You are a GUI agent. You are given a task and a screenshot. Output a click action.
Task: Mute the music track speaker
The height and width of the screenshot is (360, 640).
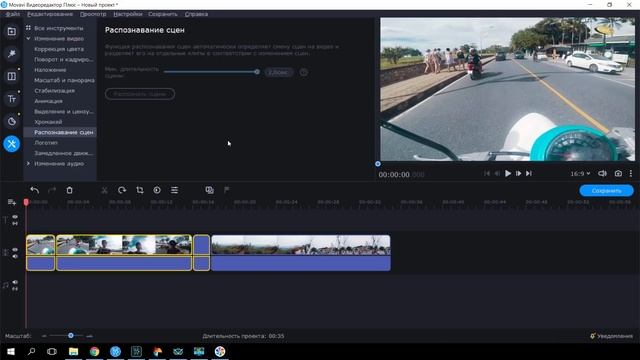(x=15, y=282)
